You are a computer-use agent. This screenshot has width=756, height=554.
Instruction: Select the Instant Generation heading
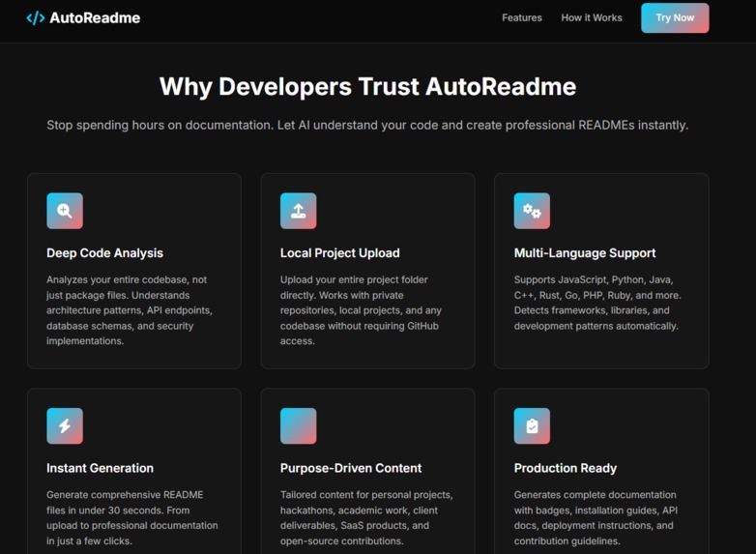coord(100,468)
